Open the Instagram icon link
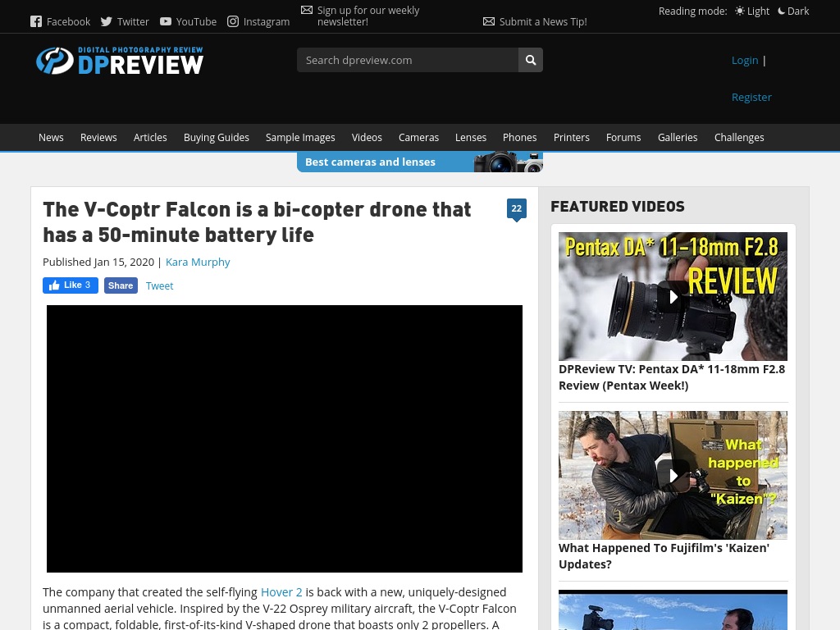840x630 pixels. (x=232, y=21)
